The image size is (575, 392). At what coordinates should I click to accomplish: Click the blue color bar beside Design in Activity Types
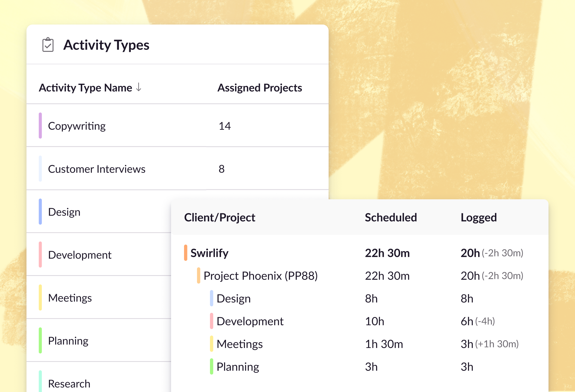click(40, 211)
